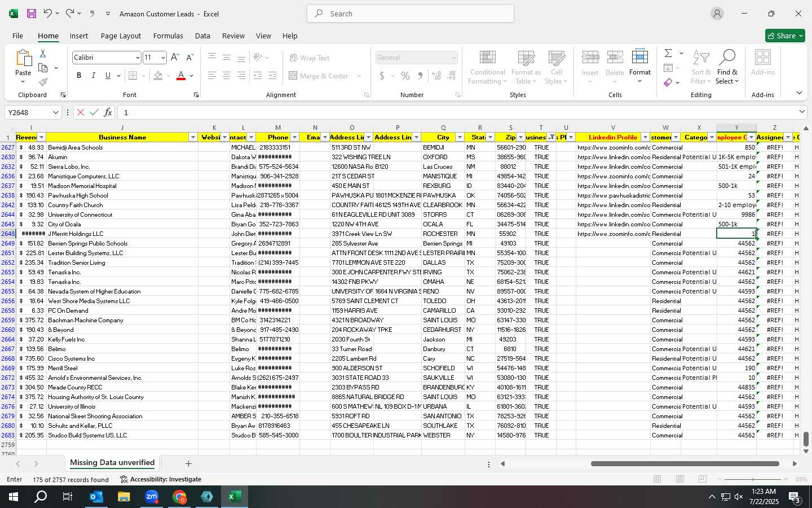Image resolution: width=812 pixels, height=508 pixels.
Task: Apply Comma Style number format
Action: (x=420, y=76)
